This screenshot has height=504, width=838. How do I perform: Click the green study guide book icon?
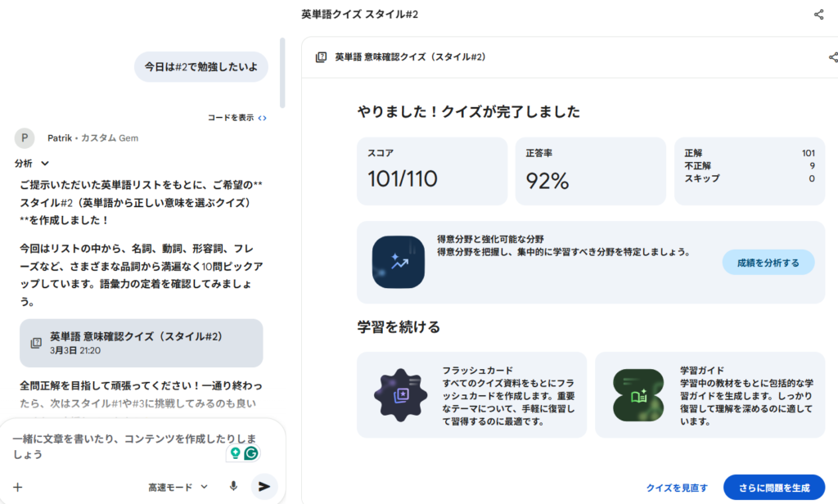tap(638, 395)
